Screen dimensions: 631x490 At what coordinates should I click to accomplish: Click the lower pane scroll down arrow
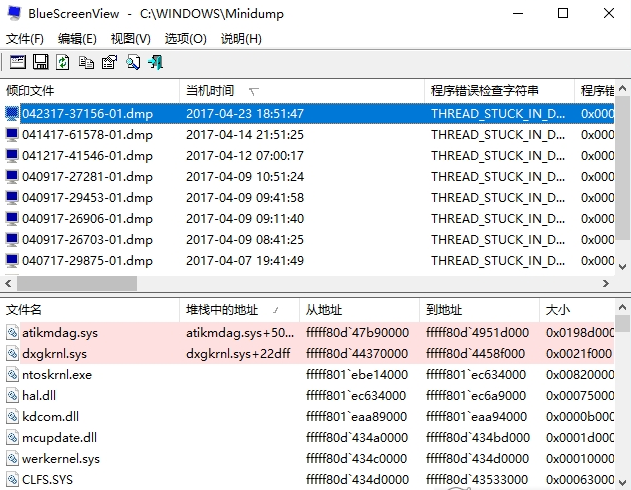pos(622,482)
